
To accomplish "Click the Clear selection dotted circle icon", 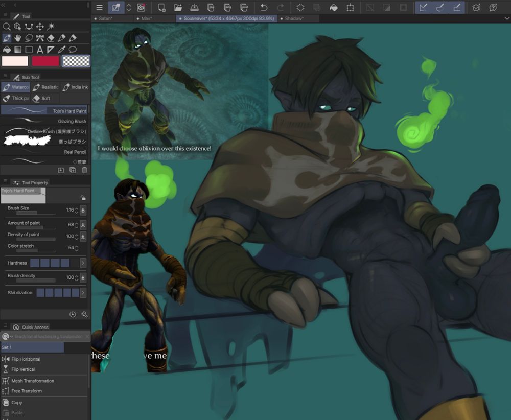I will 300,8.
